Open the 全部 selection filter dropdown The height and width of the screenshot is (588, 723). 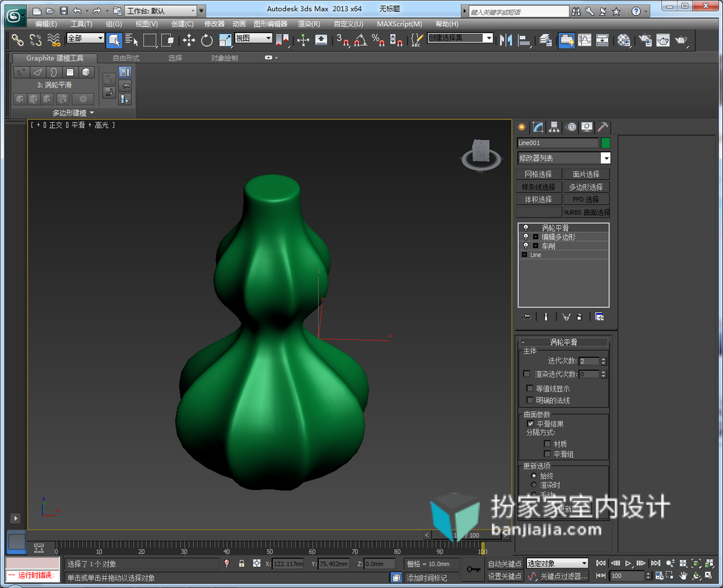[86, 39]
